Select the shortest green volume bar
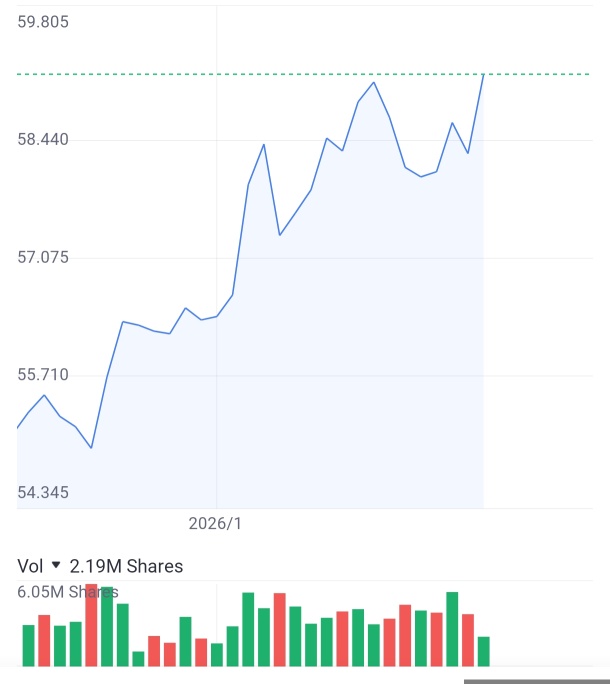Viewport: 610px width, 684px height. point(138,659)
